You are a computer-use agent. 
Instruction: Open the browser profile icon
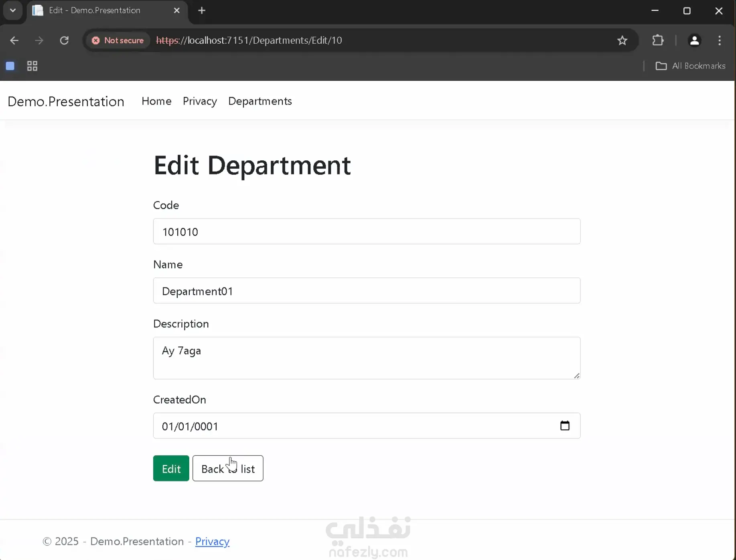(x=694, y=40)
